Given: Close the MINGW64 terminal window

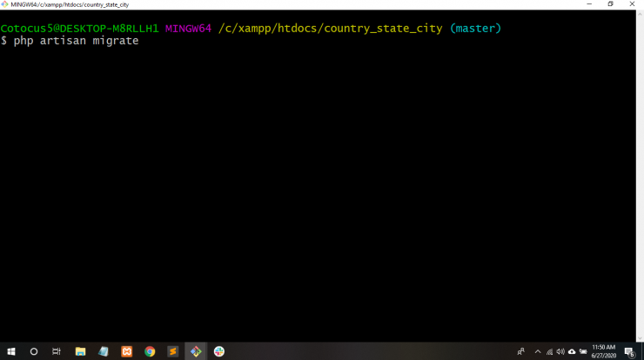Looking at the screenshot, I should (x=632, y=4).
